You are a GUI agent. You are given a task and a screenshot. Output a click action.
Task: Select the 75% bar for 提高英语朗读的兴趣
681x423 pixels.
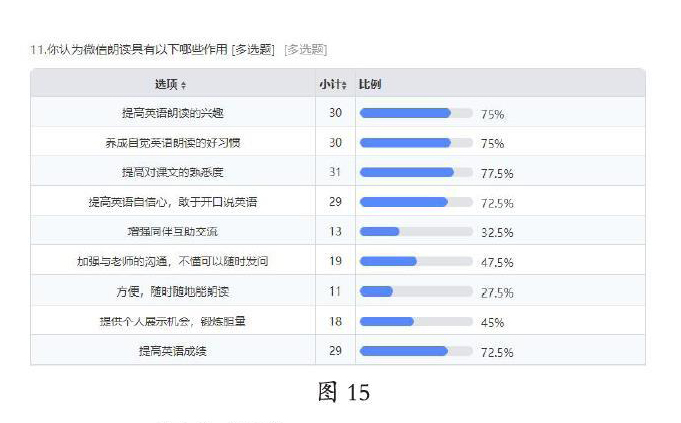click(x=416, y=113)
